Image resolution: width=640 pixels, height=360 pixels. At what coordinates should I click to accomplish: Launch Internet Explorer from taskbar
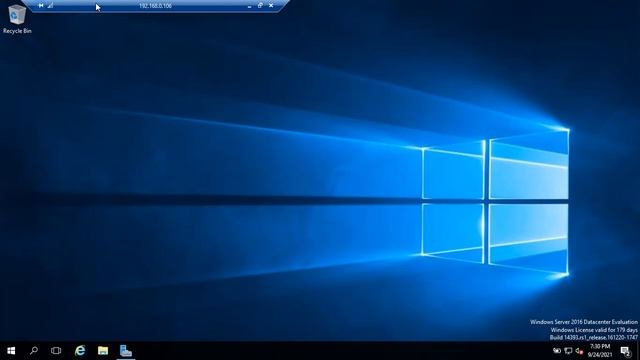click(x=80, y=351)
